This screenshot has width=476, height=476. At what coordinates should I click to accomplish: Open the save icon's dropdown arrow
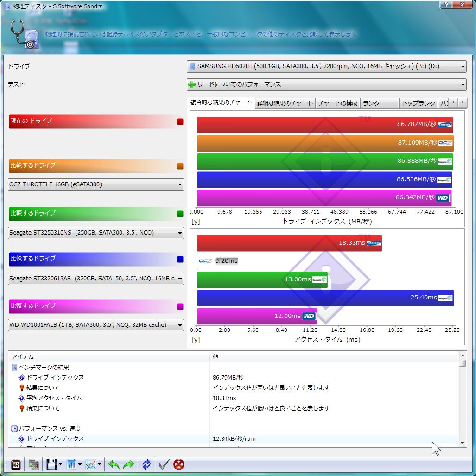pos(60,464)
